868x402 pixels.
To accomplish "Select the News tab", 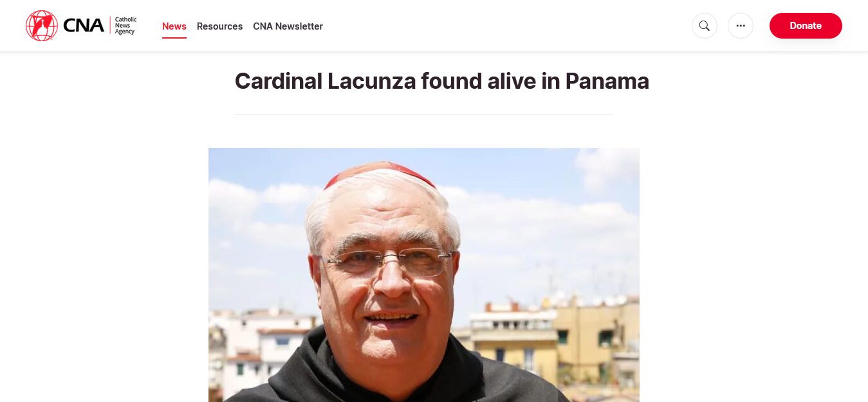I will coord(174,26).
